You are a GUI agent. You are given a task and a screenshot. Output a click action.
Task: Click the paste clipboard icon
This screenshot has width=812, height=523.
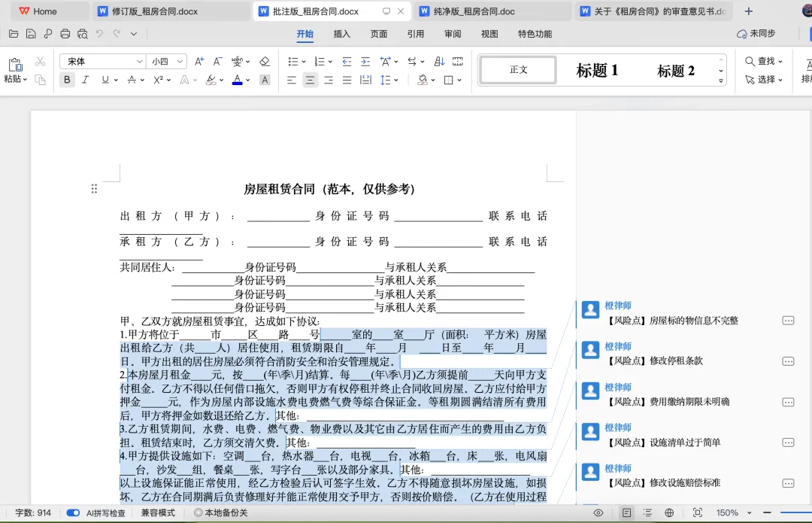pos(16,64)
